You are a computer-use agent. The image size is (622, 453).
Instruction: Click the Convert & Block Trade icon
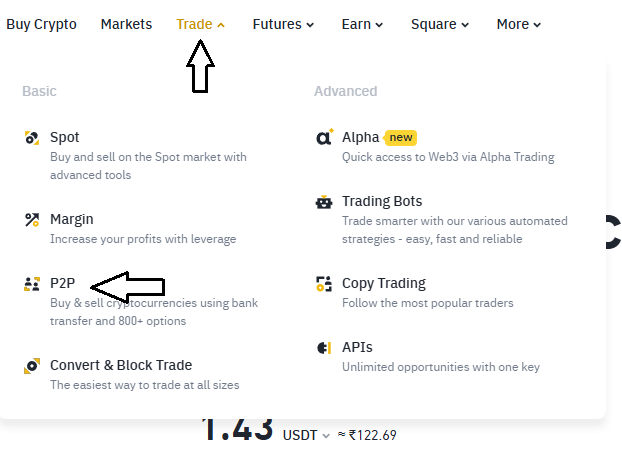[32, 366]
